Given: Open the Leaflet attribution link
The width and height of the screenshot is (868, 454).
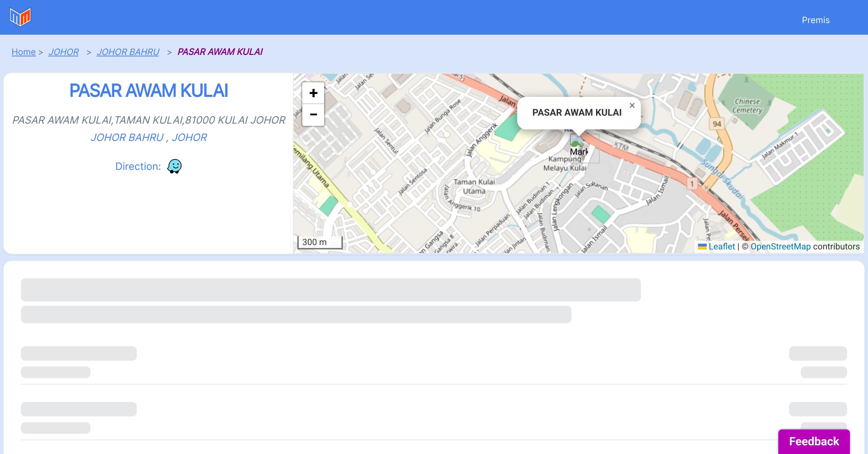Looking at the screenshot, I should 722,247.
